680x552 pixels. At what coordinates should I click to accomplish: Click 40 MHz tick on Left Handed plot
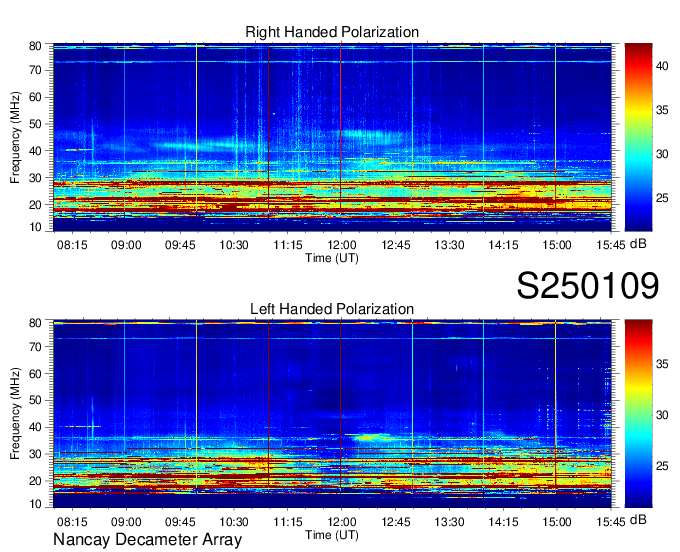(x=36, y=427)
